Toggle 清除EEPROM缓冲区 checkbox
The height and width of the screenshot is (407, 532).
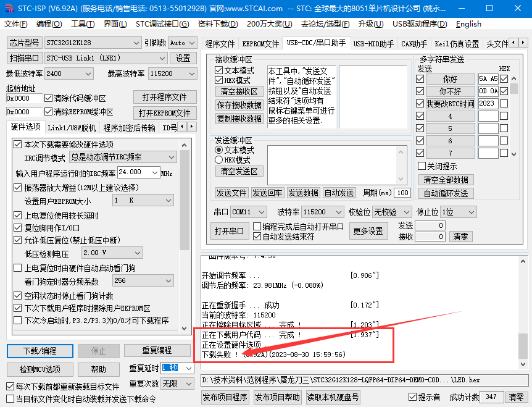click(x=49, y=112)
